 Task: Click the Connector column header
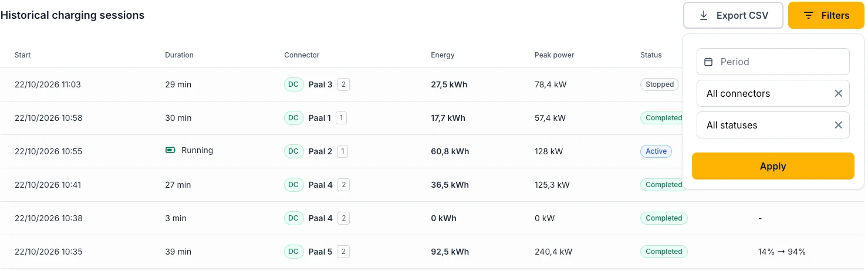pos(302,55)
